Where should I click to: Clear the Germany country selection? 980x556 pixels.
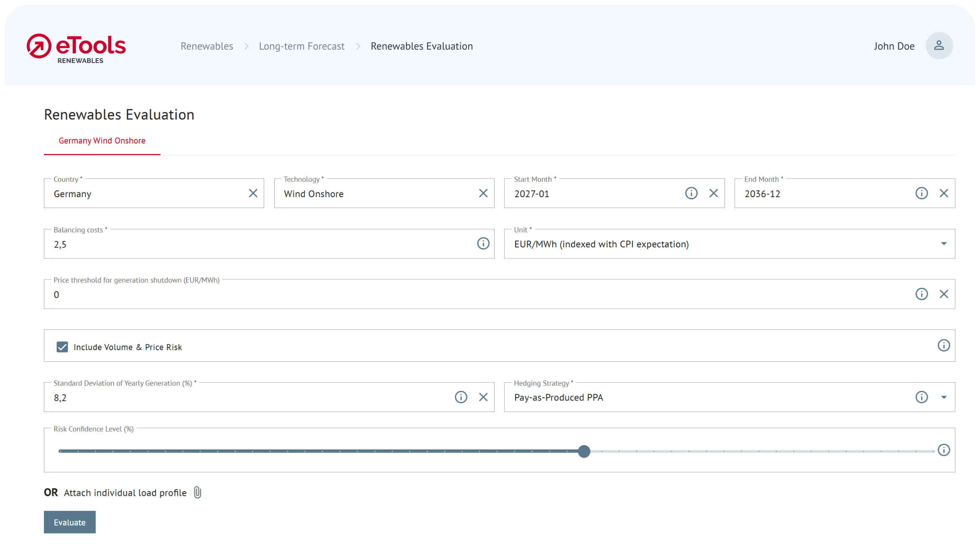pos(253,193)
